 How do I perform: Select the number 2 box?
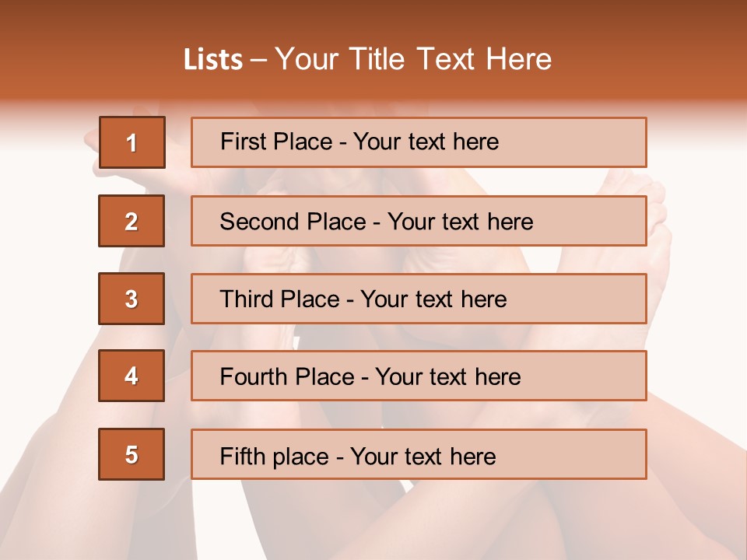pyautogui.click(x=132, y=221)
